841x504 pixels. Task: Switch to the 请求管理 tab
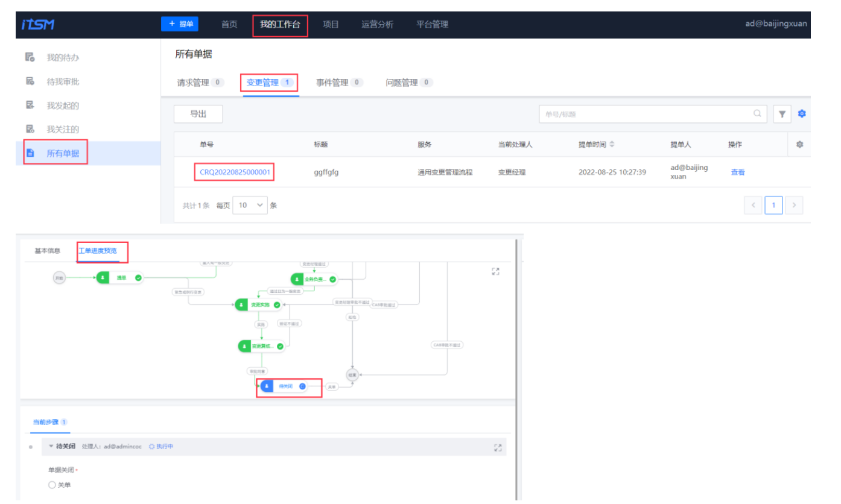pyautogui.click(x=200, y=83)
